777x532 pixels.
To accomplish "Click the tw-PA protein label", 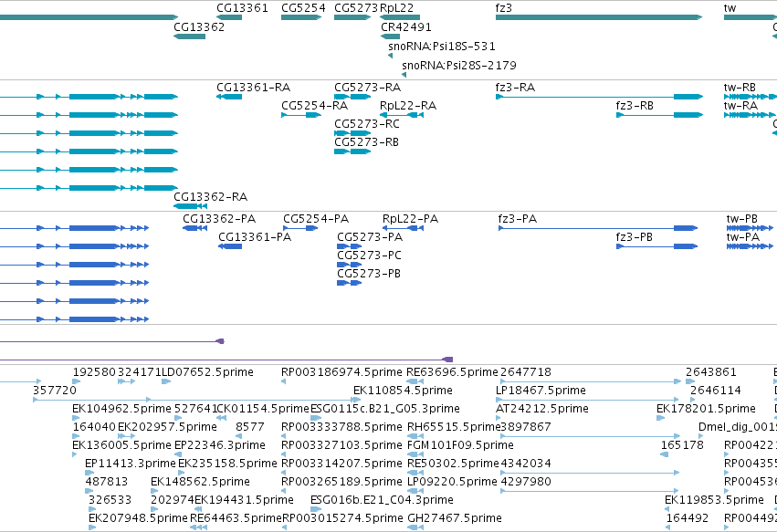I will coord(743,236).
